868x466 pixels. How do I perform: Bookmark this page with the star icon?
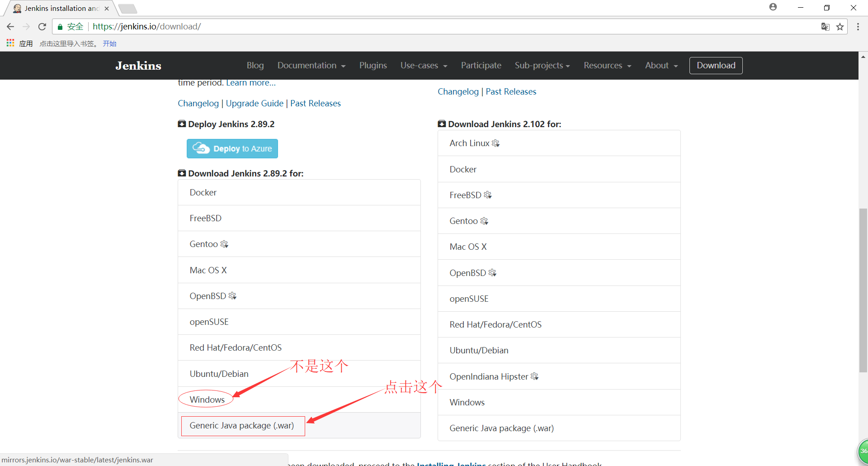840,27
